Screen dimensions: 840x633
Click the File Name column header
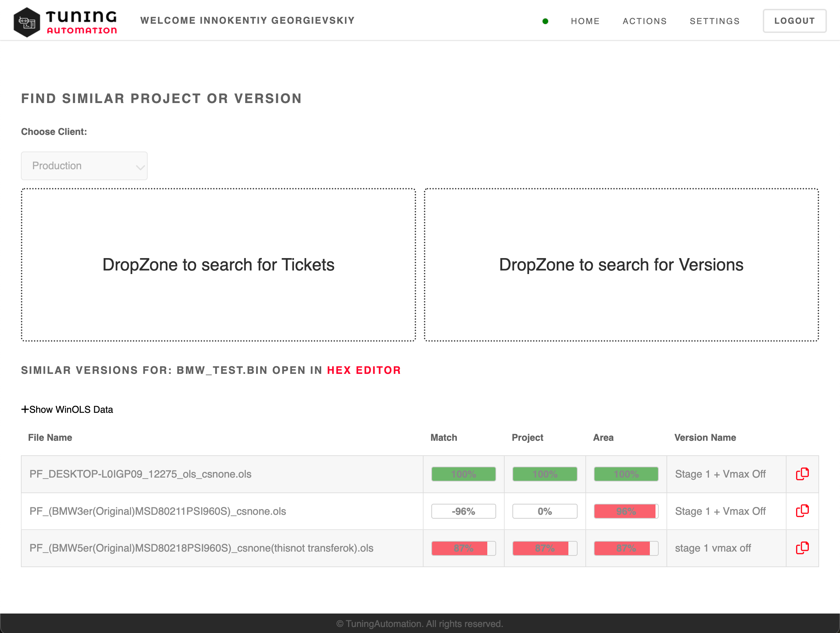(50, 438)
